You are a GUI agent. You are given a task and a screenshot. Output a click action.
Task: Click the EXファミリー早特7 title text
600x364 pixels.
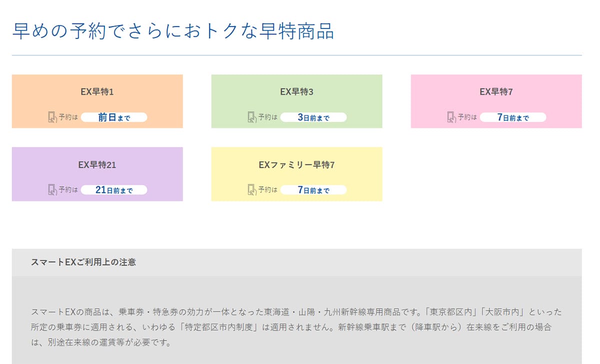[297, 165]
